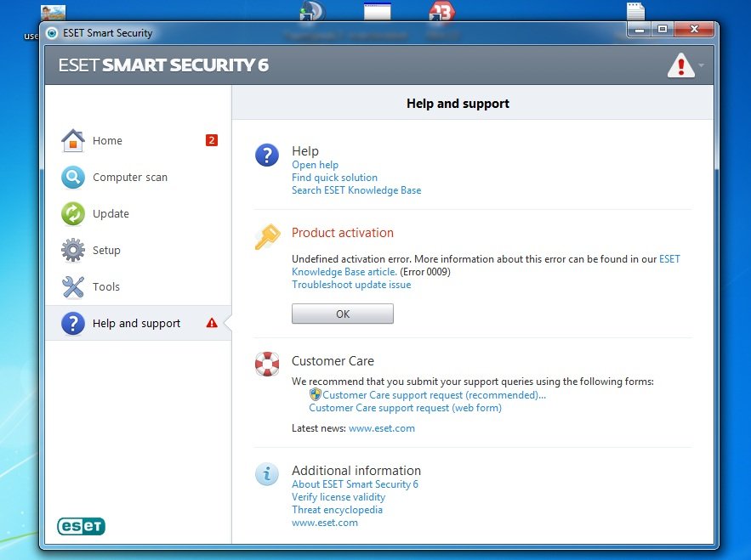Click the Tools wrench icon

pyautogui.click(x=73, y=286)
